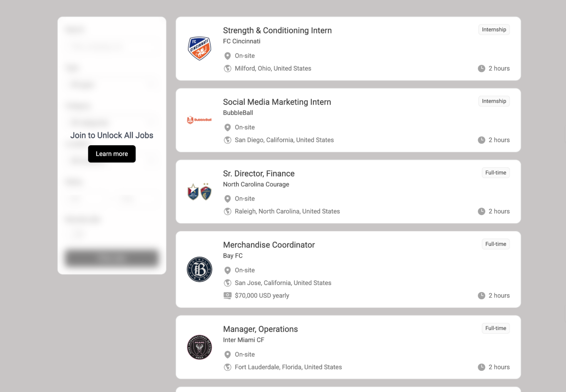This screenshot has height=392, width=566.
Task: Click the Inter Miami CF company name
Action: point(243,340)
